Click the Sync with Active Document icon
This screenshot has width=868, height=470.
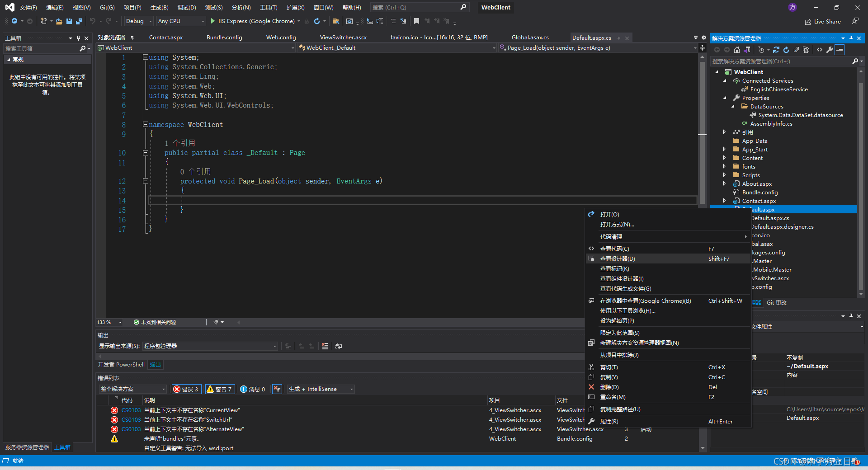pyautogui.click(x=776, y=50)
